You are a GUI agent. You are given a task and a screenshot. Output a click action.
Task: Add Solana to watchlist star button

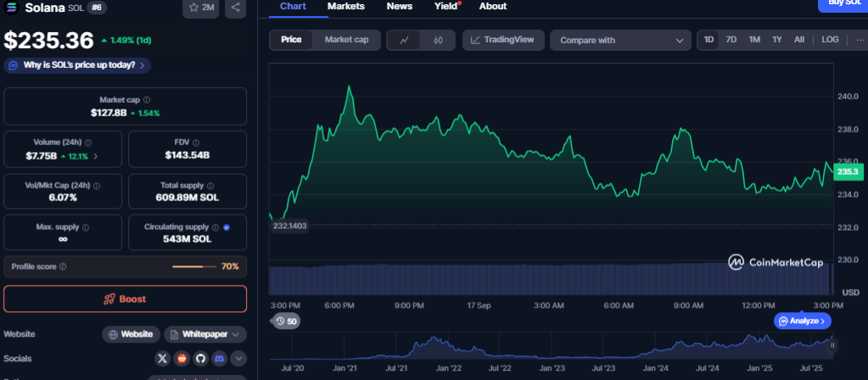pyautogui.click(x=200, y=8)
